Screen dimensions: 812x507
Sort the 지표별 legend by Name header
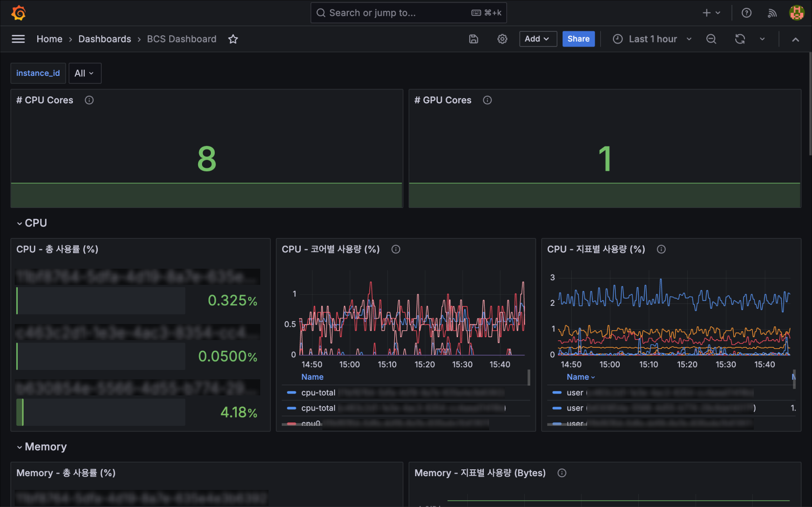pos(581,377)
